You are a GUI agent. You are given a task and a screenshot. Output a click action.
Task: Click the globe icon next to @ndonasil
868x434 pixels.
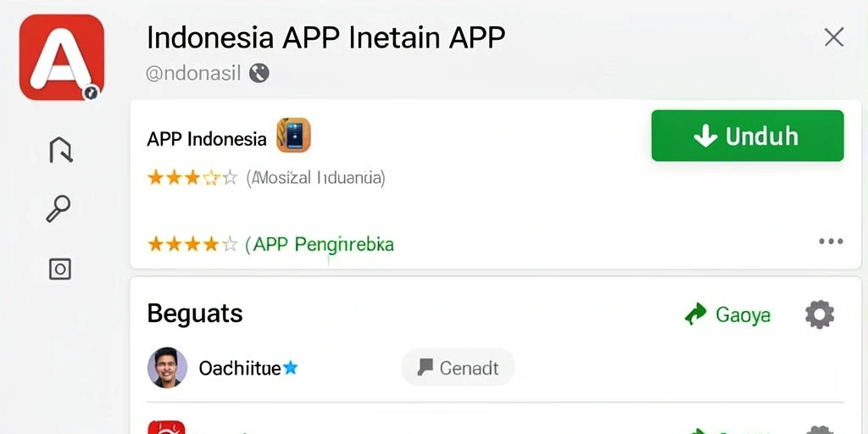click(259, 73)
